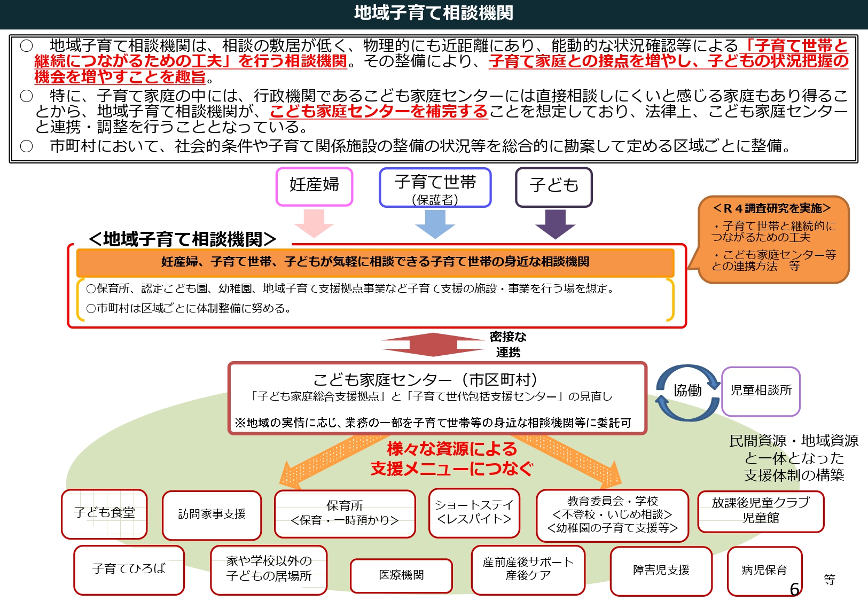868x601 pixels.
Task: Click the page number 6
Action: (x=794, y=589)
